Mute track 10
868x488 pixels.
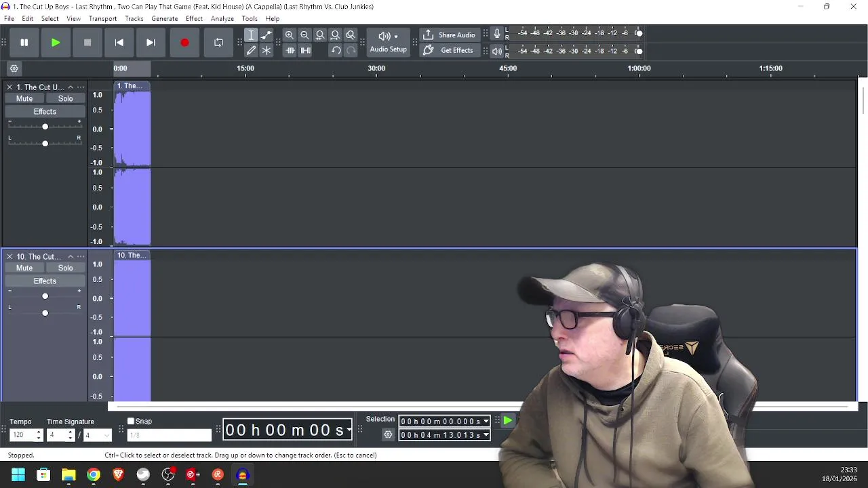coord(24,268)
